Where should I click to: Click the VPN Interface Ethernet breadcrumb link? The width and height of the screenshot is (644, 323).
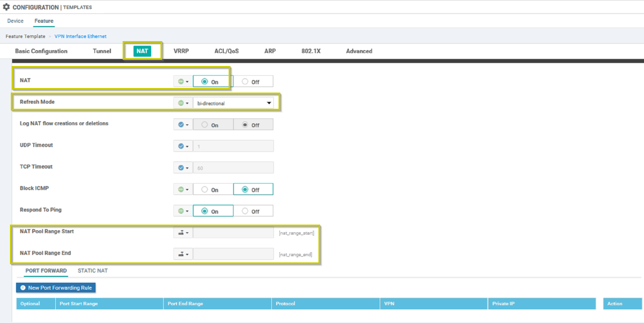80,36
